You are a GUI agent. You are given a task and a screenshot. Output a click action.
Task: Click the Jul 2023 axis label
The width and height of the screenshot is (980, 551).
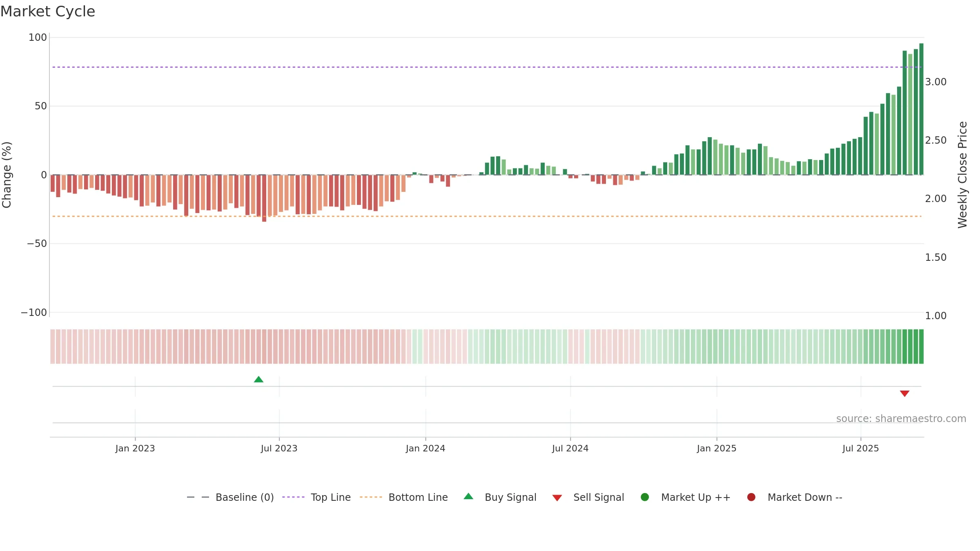[x=279, y=449]
